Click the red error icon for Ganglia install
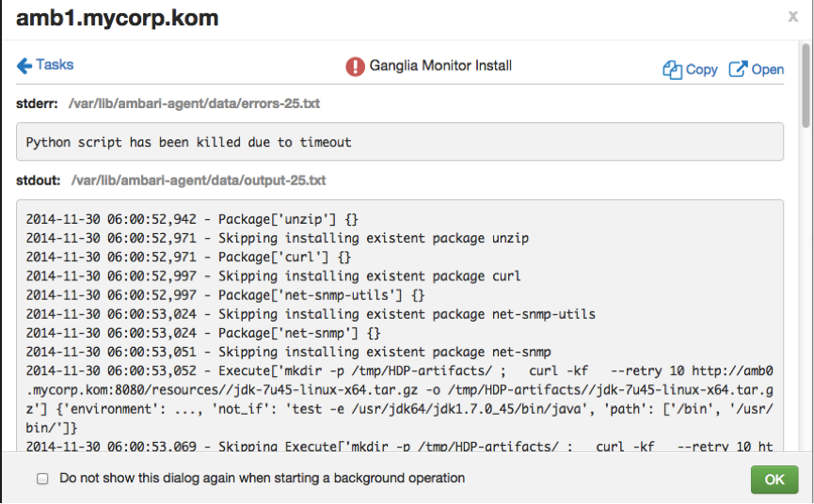 pos(355,67)
